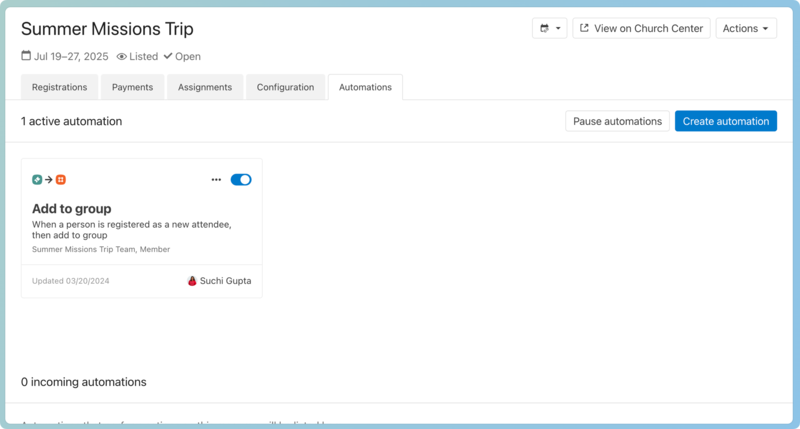This screenshot has width=800, height=429.
Task: Open the Payments tab
Action: [132, 87]
